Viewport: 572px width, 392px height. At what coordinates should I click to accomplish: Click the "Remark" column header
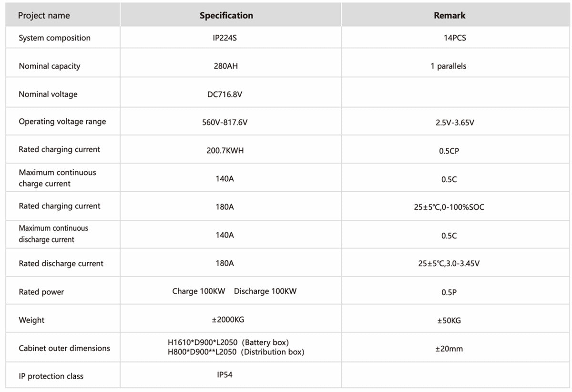tap(449, 16)
